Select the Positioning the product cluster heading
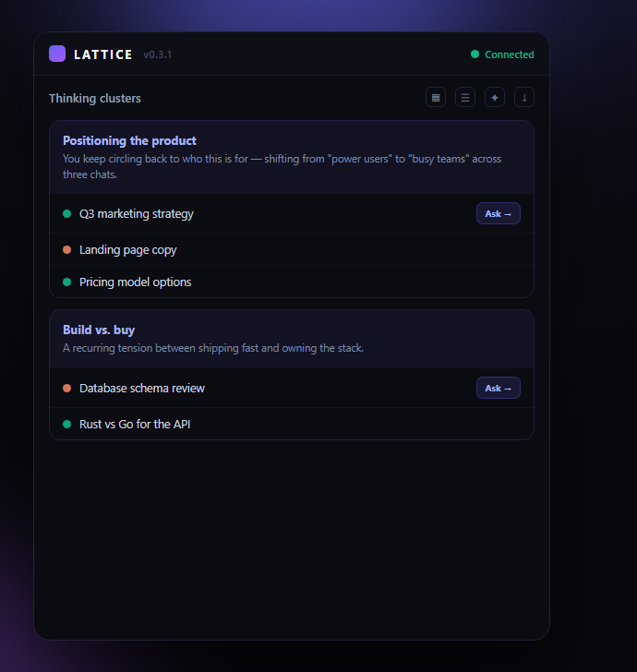 (x=129, y=140)
